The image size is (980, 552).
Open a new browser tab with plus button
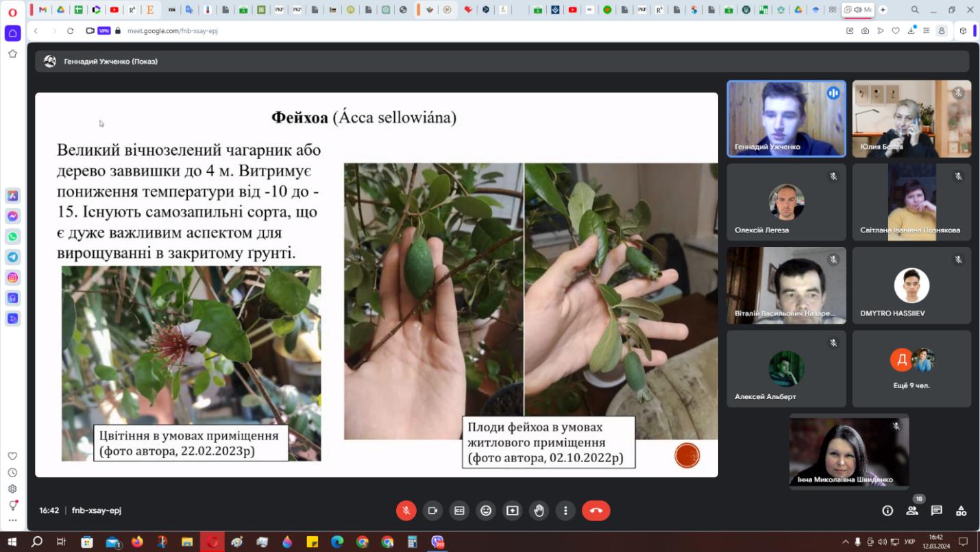883,10
